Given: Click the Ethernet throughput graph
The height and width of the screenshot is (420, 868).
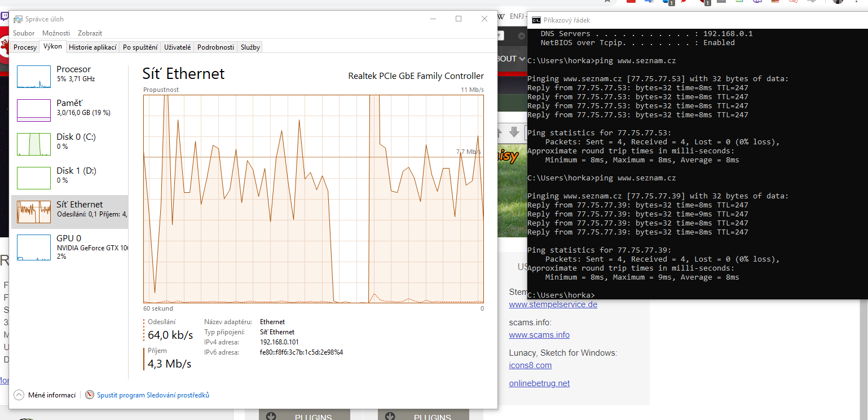Looking at the screenshot, I should [x=314, y=199].
